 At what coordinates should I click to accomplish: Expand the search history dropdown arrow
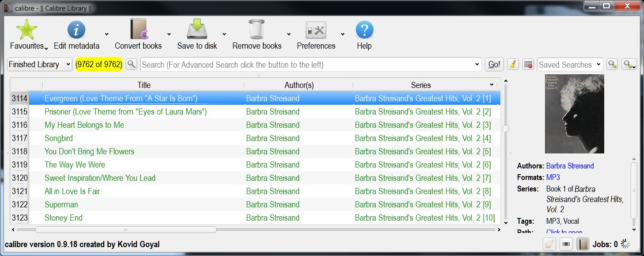pyautogui.click(x=477, y=65)
